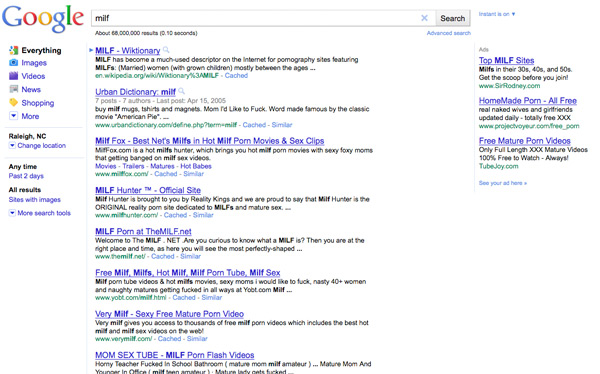Image resolution: width=600 pixels, height=374 pixels.
Task: Open the Wiktionary result preview magnifier icon
Action: coord(166,50)
